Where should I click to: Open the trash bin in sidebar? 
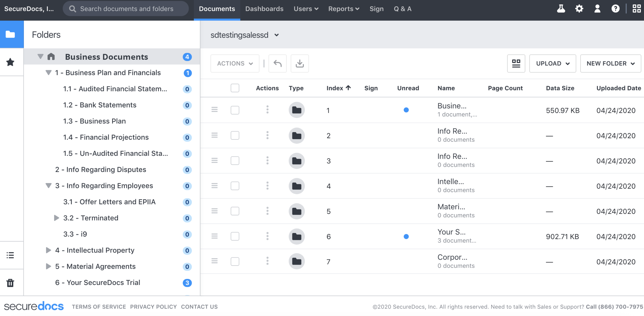[10, 283]
